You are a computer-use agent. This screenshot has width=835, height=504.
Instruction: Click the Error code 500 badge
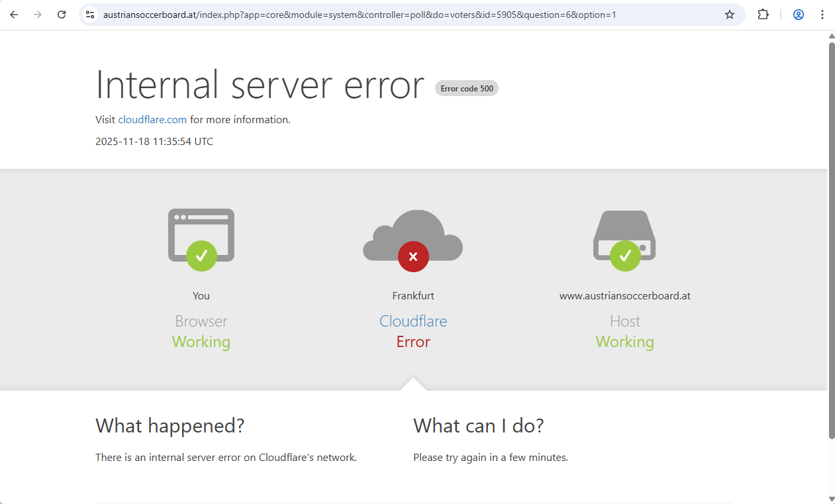tap(467, 89)
